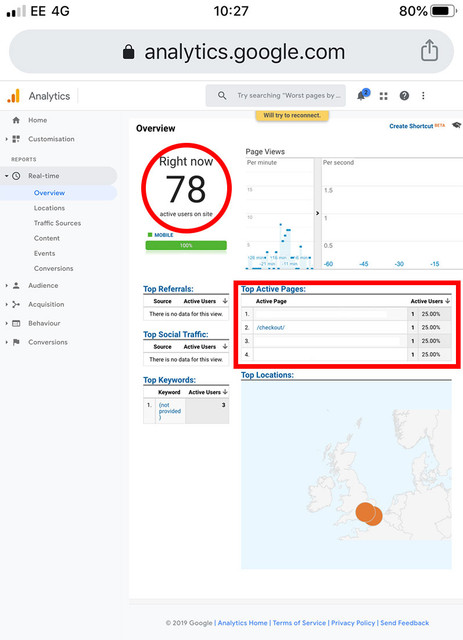Image resolution: width=463 pixels, height=640 pixels.
Task: Tap the analytics.google.com address bar
Action: (x=231, y=51)
